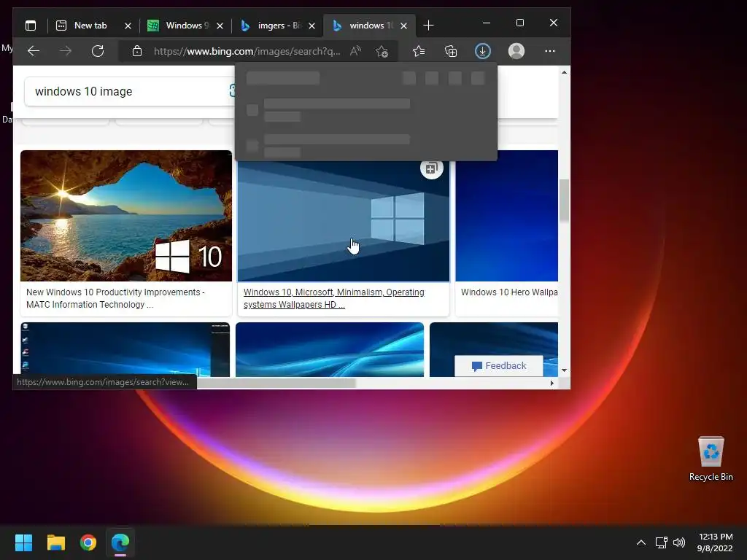Open Read aloud from address bar

(355, 51)
